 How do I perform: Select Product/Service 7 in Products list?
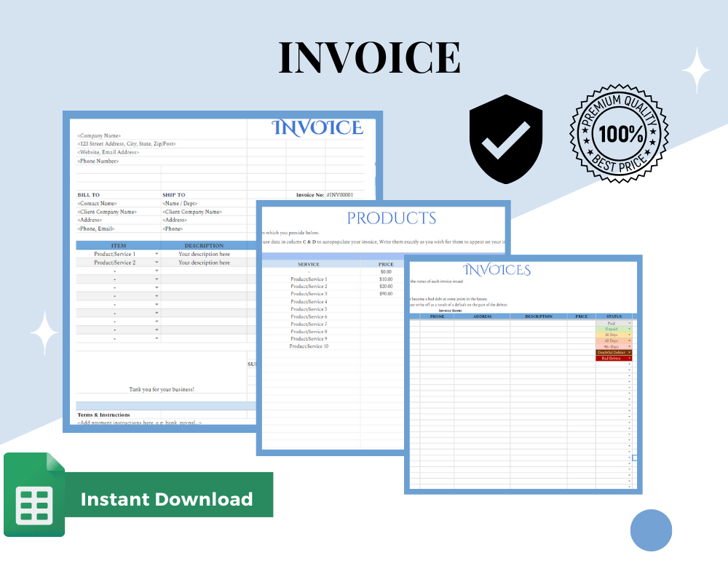coord(309,324)
